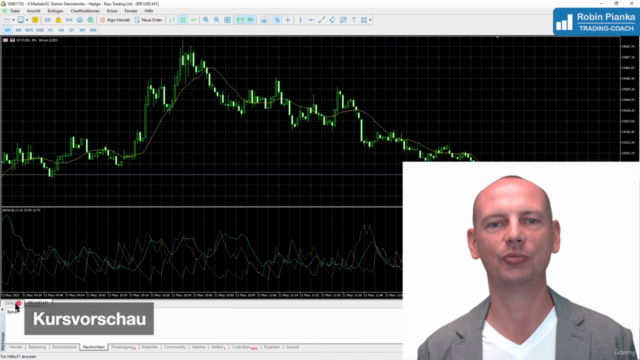Screen dimensions: 640x360
Task: Toggle chart auto scroll
Action: 240,20
